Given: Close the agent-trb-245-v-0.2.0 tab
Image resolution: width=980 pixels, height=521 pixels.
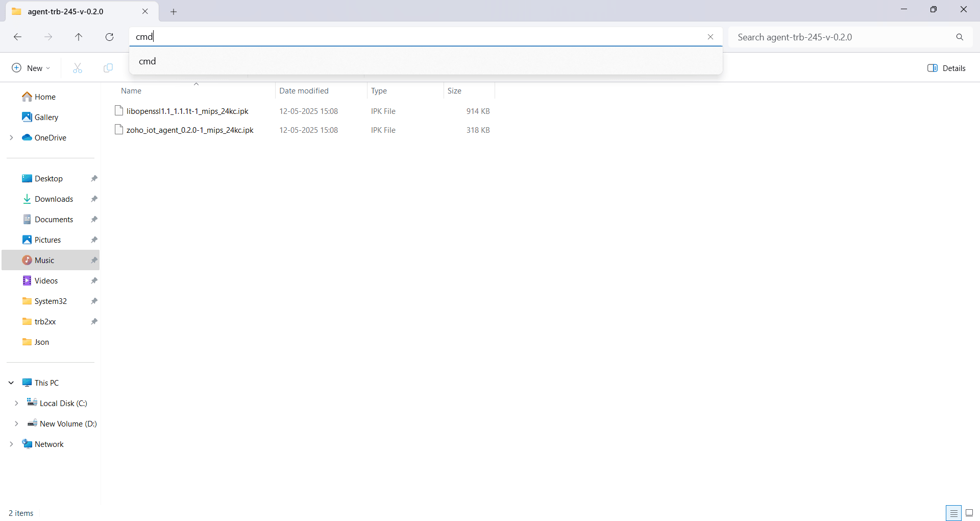Looking at the screenshot, I should pos(145,11).
